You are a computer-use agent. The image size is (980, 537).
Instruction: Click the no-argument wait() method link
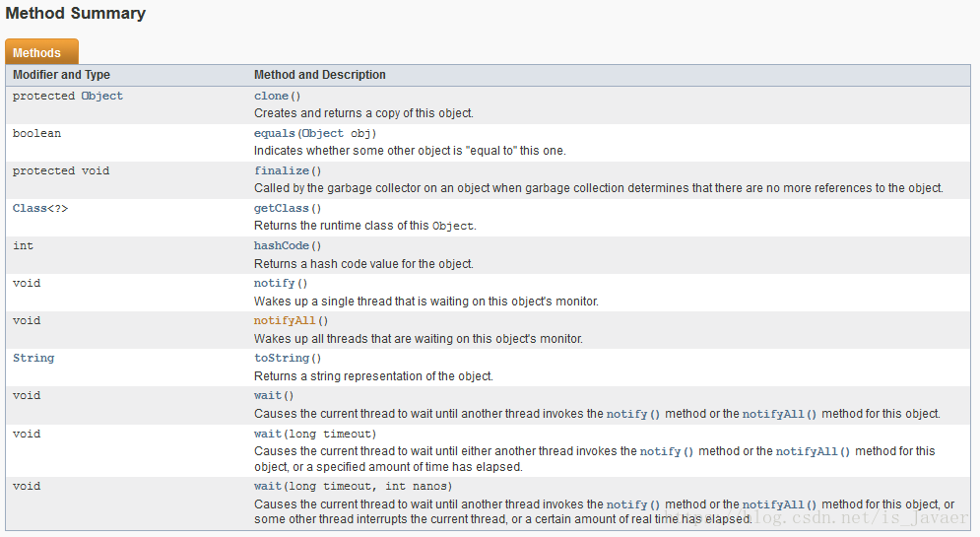coord(268,395)
